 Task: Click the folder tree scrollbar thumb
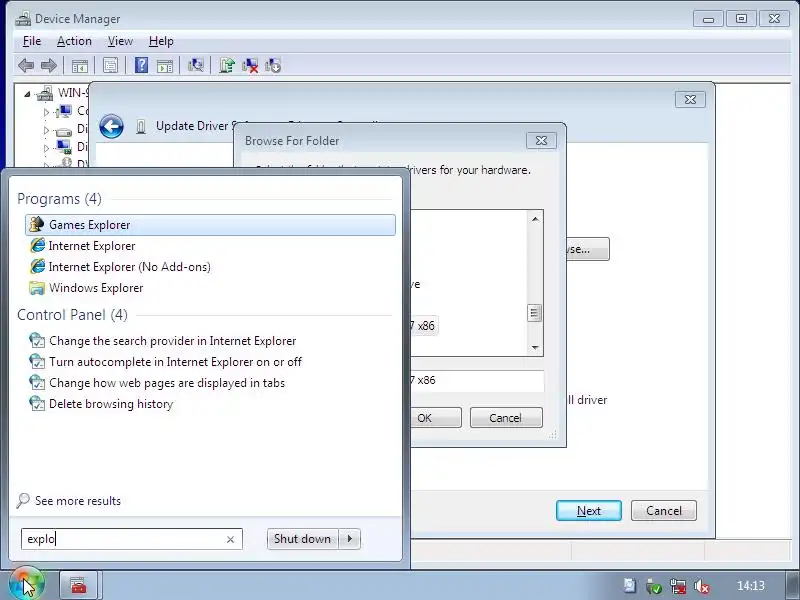tap(535, 313)
